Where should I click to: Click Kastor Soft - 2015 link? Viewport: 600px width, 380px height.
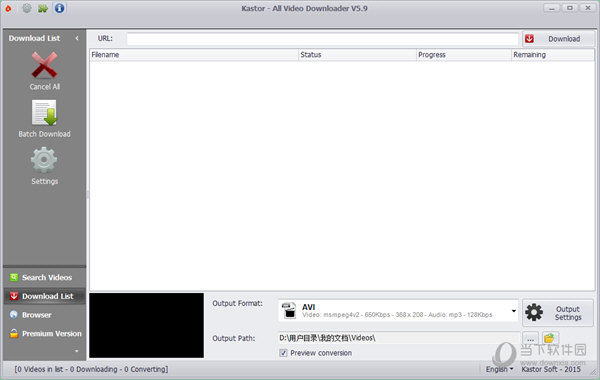[551, 369]
